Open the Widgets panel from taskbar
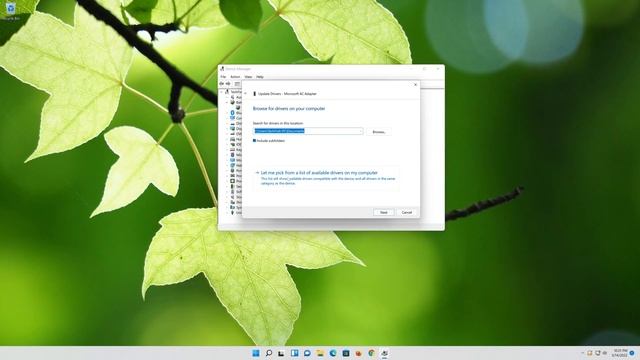 pos(294,353)
